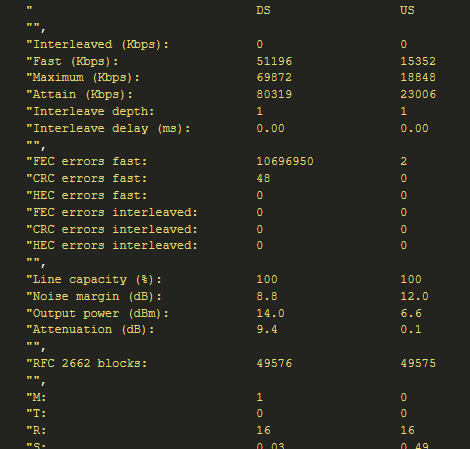Click the upstream Fast value 15352
Screen dimensions: 470x449
click(x=418, y=61)
